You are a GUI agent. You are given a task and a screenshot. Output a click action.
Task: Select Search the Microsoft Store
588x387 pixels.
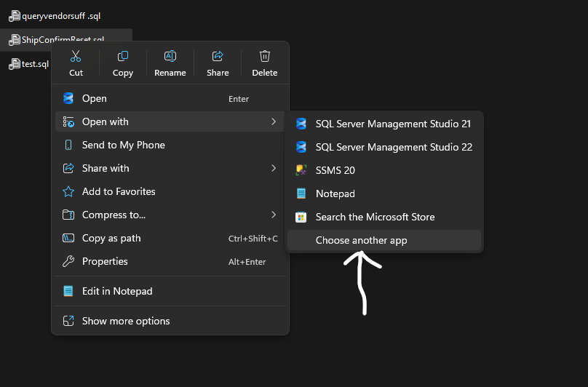pyautogui.click(x=375, y=217)
